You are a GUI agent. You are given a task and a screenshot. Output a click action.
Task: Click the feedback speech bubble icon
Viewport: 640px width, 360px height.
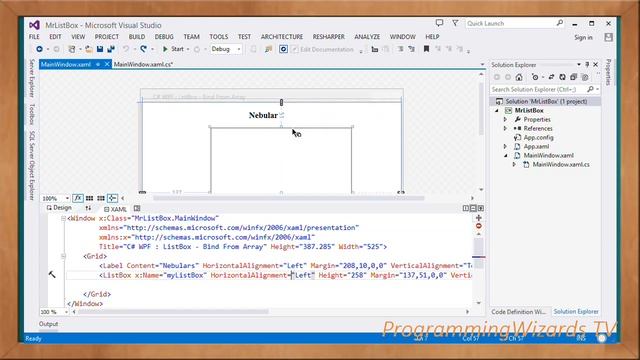439,23
